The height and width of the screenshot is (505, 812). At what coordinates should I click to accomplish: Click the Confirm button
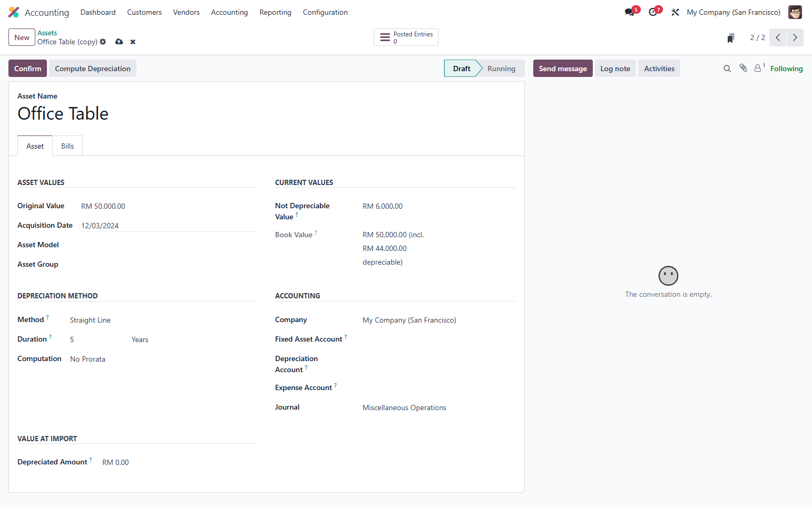click(27, 69)
